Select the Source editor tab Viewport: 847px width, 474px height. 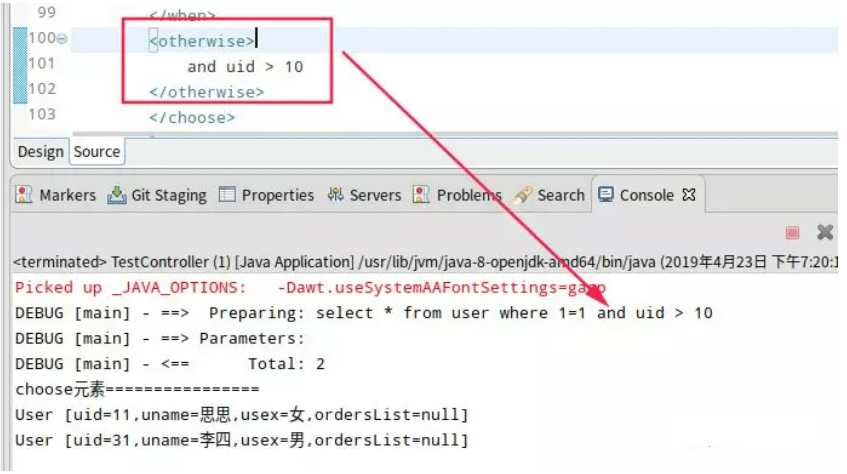coord(97,152)
